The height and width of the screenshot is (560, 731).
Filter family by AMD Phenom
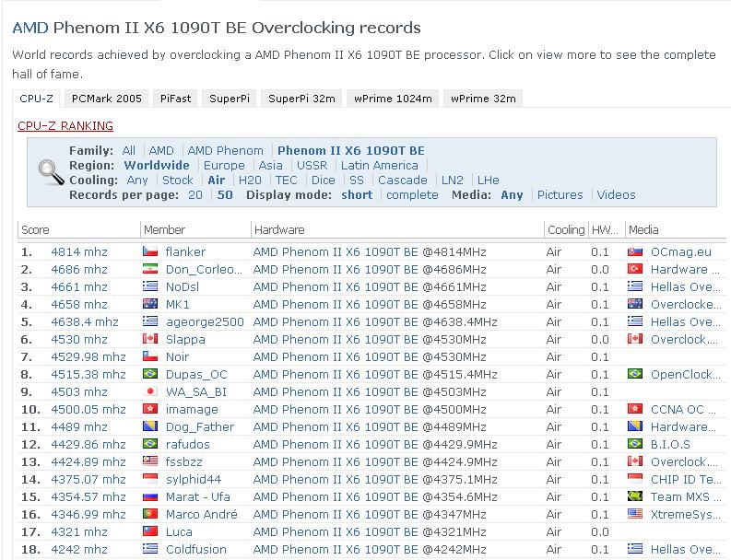225,151
